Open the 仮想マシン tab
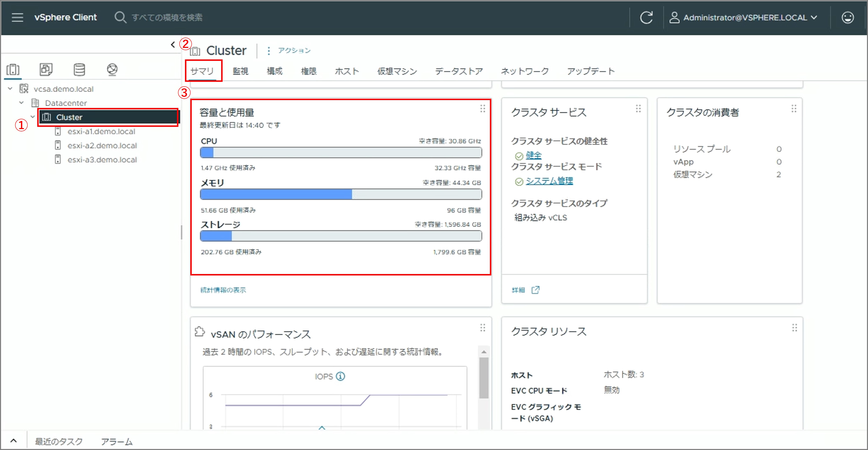 pyautogui.click(x=397, y=71)
